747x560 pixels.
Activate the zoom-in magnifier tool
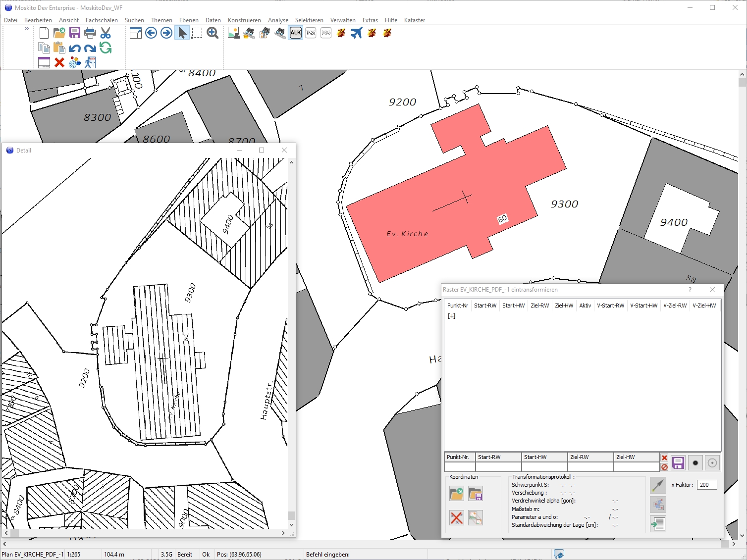[x=213, y=33]
